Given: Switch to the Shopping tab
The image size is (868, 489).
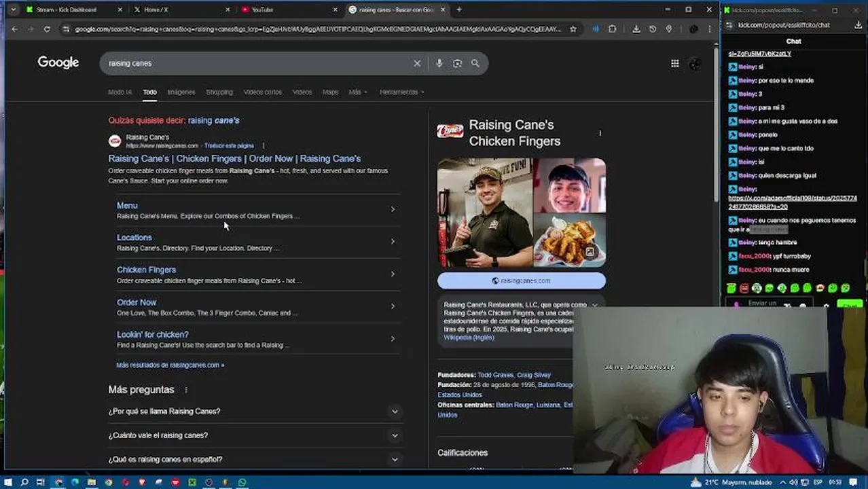Looking at the screenshot, I should click(x=219, y=92).
